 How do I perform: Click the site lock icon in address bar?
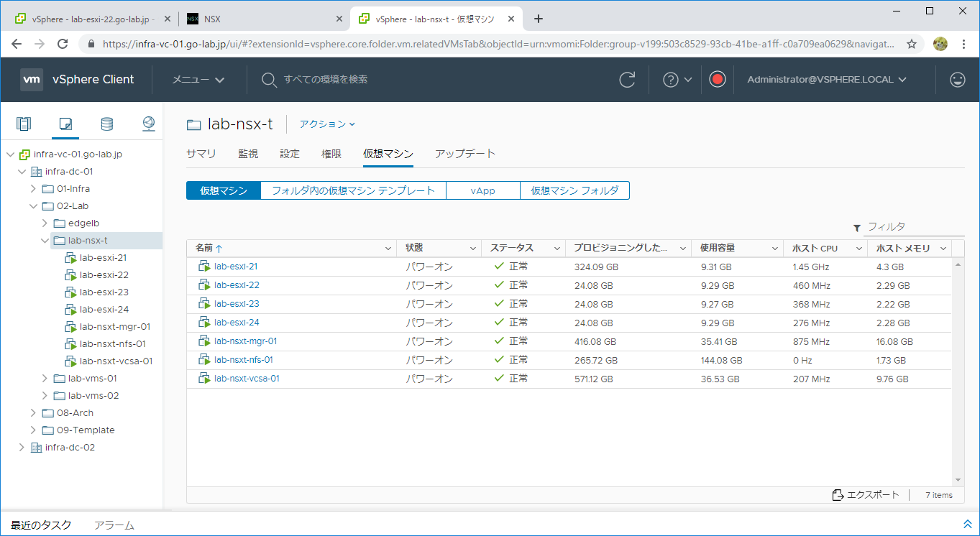coord(91,44)
